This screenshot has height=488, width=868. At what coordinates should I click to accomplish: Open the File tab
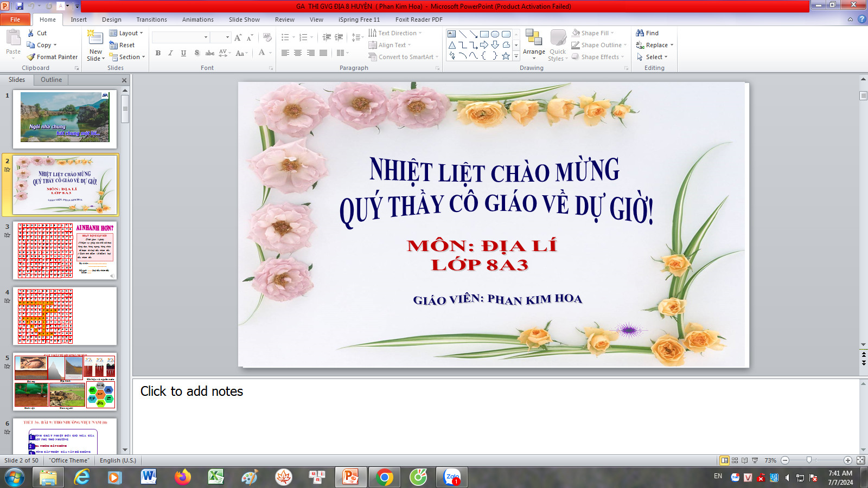pyautogui.click(x=15, y=20)
